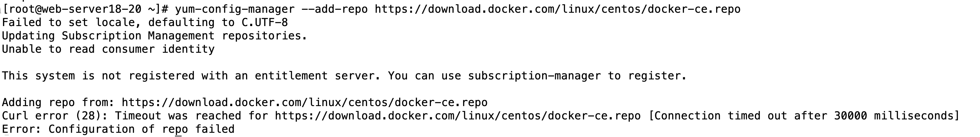
Task: Click 'Unable to read consumer identity' line
Action: [x=108, y=49]
